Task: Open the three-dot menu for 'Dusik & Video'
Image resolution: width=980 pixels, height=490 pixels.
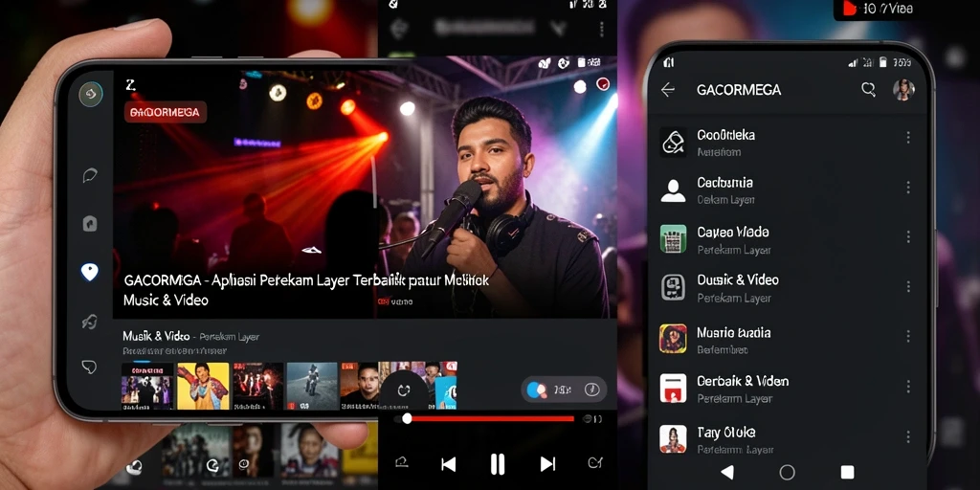Action: tap(908, 286)
